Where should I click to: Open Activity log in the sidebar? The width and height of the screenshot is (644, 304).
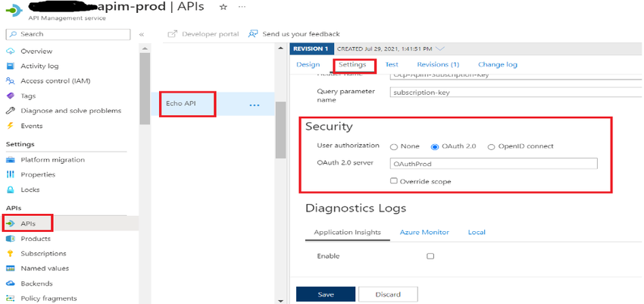click(x=40, y=66)
